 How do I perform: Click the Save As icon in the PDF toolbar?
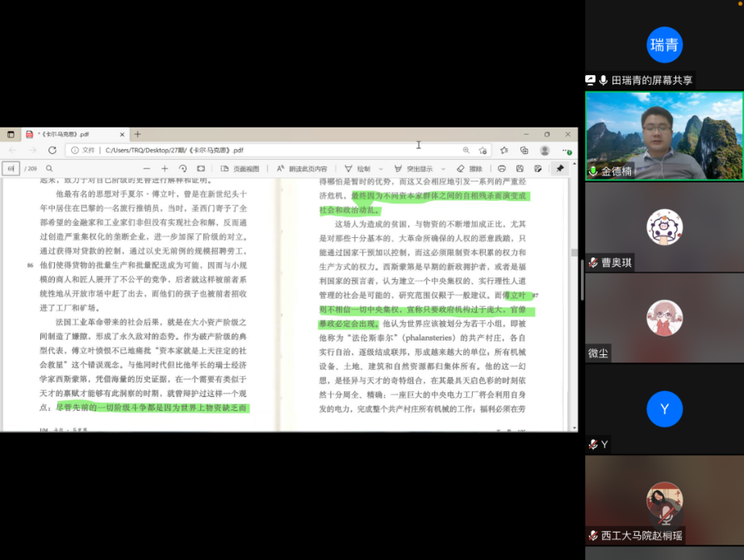[537, 169]
